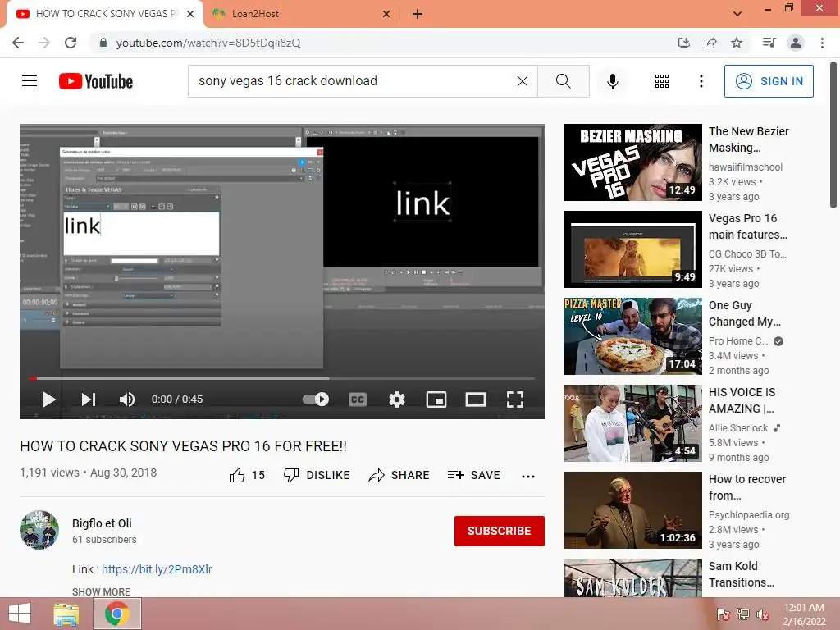The width and height of the screenshot is (840, 630).
Task: Open the bit.ly link in description
Action: [x=157, y=569]
